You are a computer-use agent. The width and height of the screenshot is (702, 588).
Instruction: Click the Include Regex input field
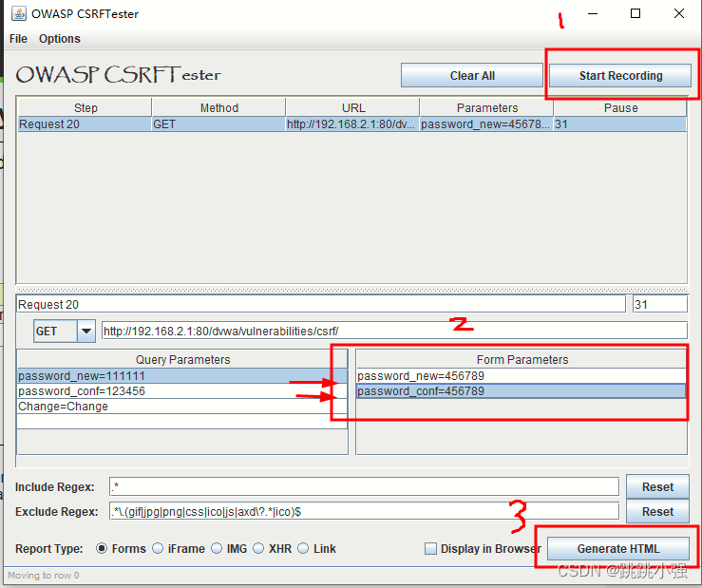click(x=364, y=486)
